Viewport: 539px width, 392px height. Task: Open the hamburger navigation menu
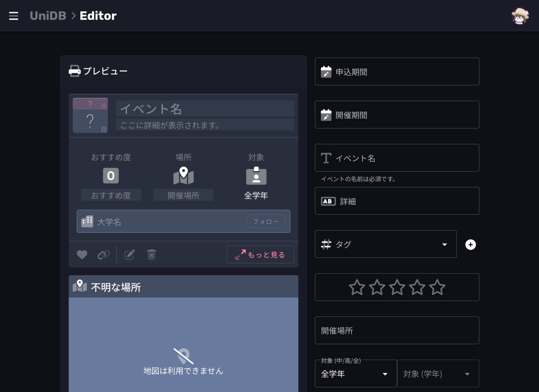tap(13, 16)
